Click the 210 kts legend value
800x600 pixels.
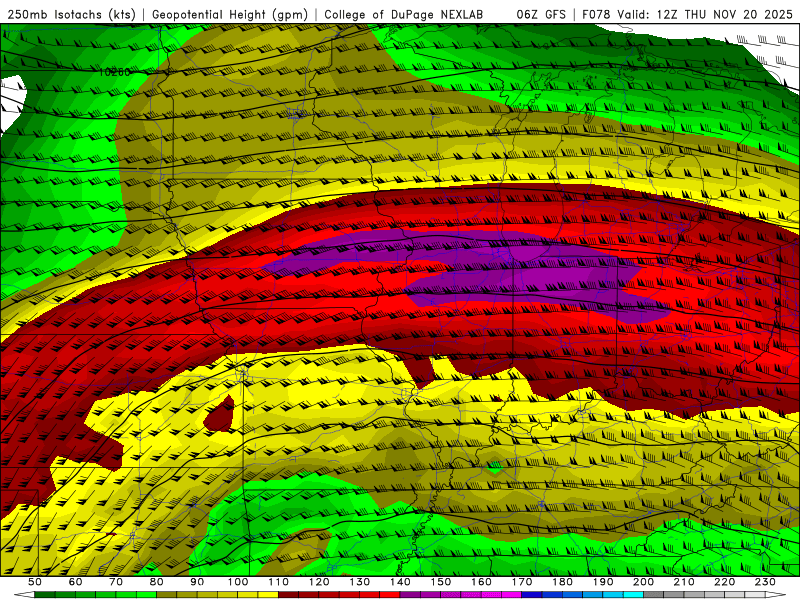click(684, 582)
